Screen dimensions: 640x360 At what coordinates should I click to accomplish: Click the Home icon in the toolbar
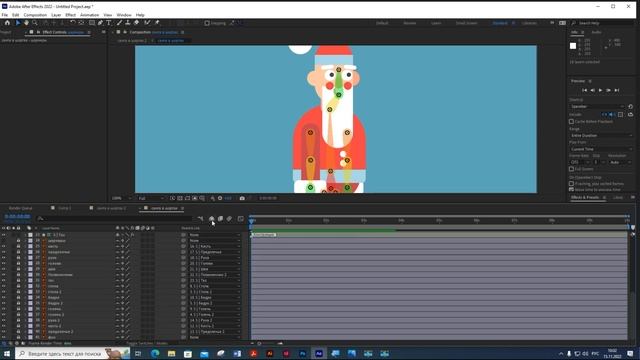[x=7, y=23]
